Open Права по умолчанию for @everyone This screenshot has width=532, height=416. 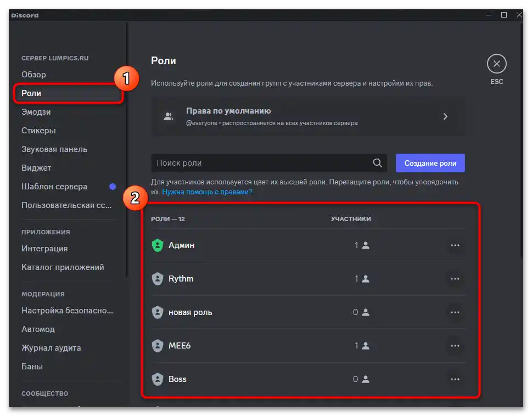click(308, 117)
